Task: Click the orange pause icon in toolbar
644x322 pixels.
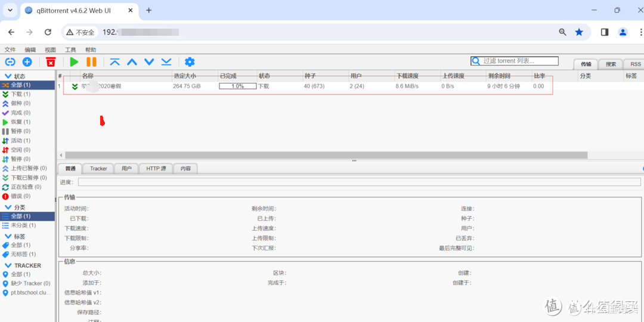Action: [x=91, y=62]
